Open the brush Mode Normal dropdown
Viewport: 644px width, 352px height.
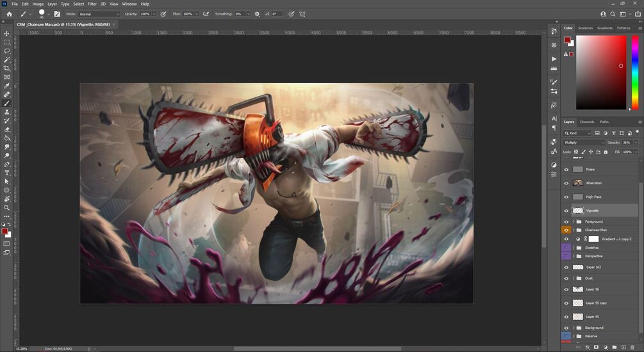tap(99, 14)
